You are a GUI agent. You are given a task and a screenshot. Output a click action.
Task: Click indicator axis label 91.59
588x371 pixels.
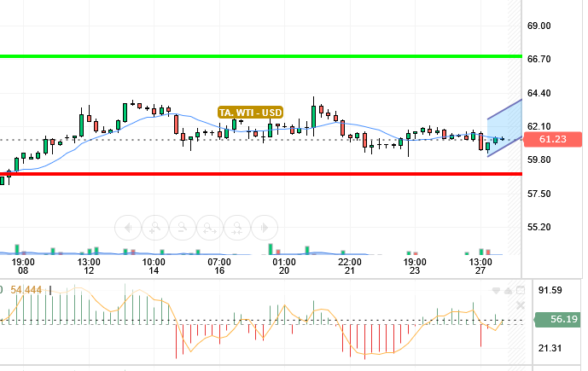(x=550, y=291)
